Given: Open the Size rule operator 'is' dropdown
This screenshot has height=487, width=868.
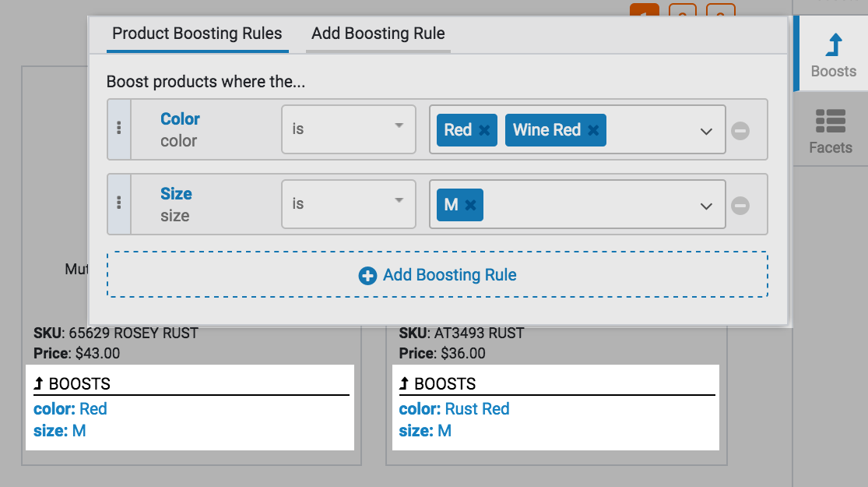Looking at the screenshot, I should click(348, 204).
